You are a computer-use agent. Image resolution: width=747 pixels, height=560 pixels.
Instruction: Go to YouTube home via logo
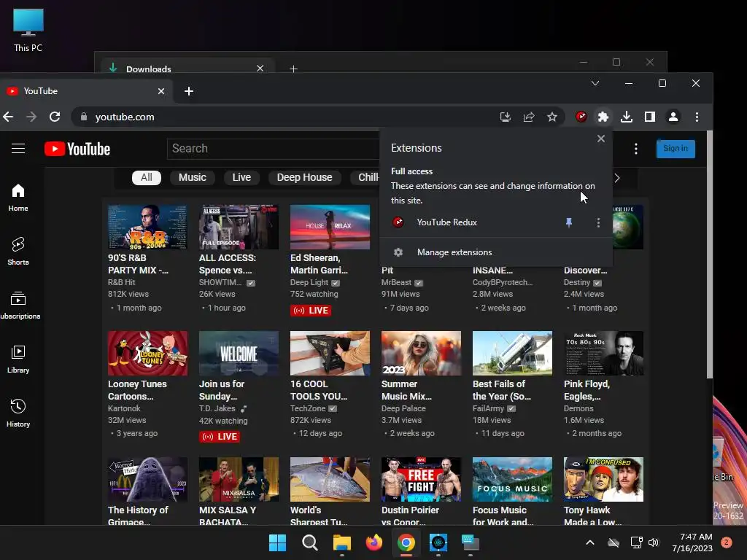click(x=77, y=149)
